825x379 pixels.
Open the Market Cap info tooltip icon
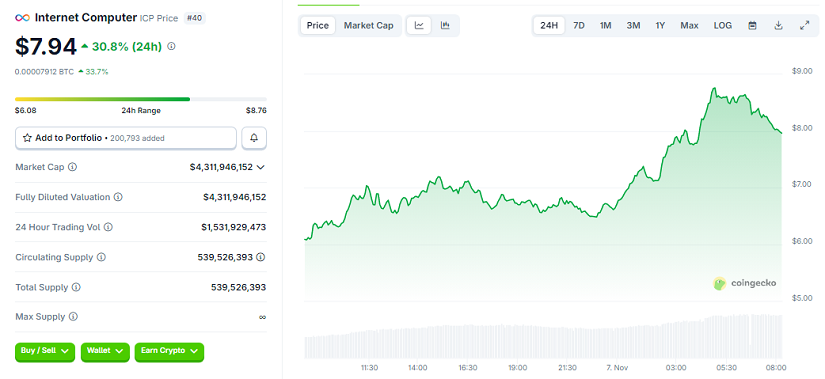[x=73, y=167]
